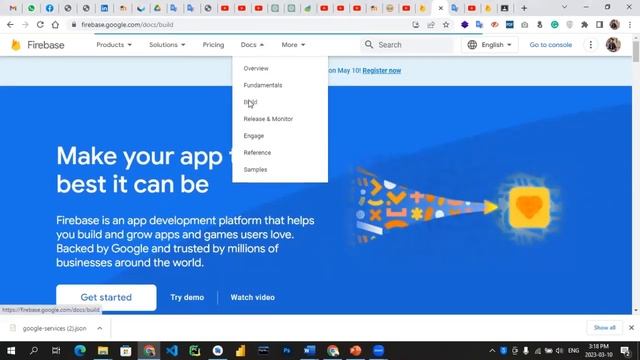Click the Watch video link
Image resolution: width=640 pixels, height=360 pixels.
click(x=253, y=298)
